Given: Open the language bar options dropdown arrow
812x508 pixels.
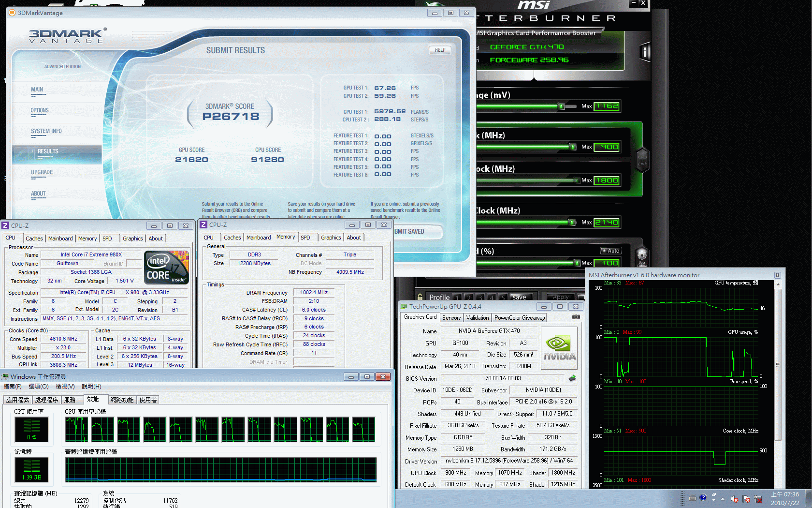Looking at the screenshot, I should [713, 500].
